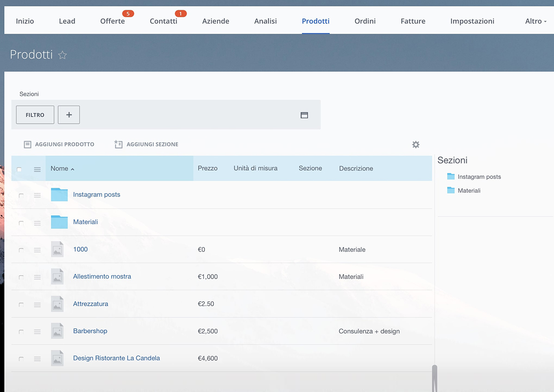Open the header hamburger menu icon
554x392 pixels.
pos(37,170)
